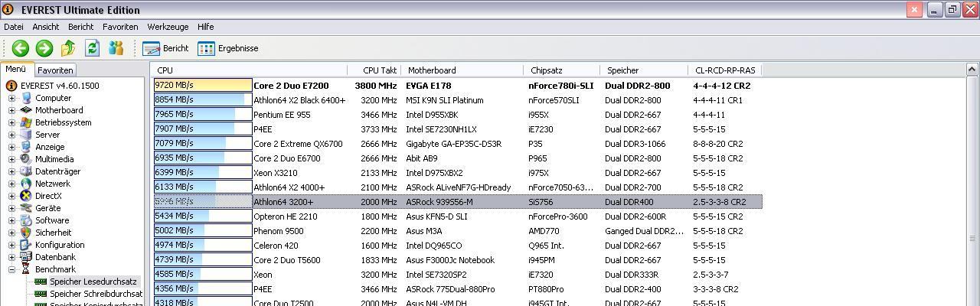Collapse the Benchmark tree node
This screenshot has width=980, height=306.
point(11,269)
